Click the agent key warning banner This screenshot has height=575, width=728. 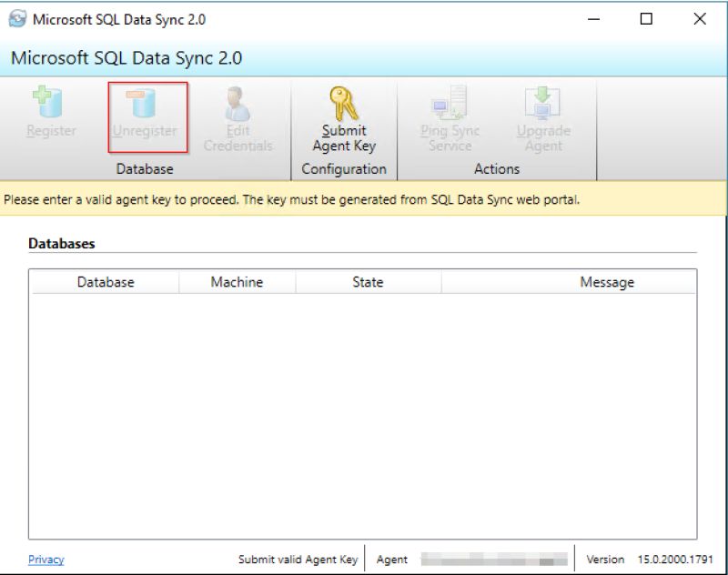[364, 199]
